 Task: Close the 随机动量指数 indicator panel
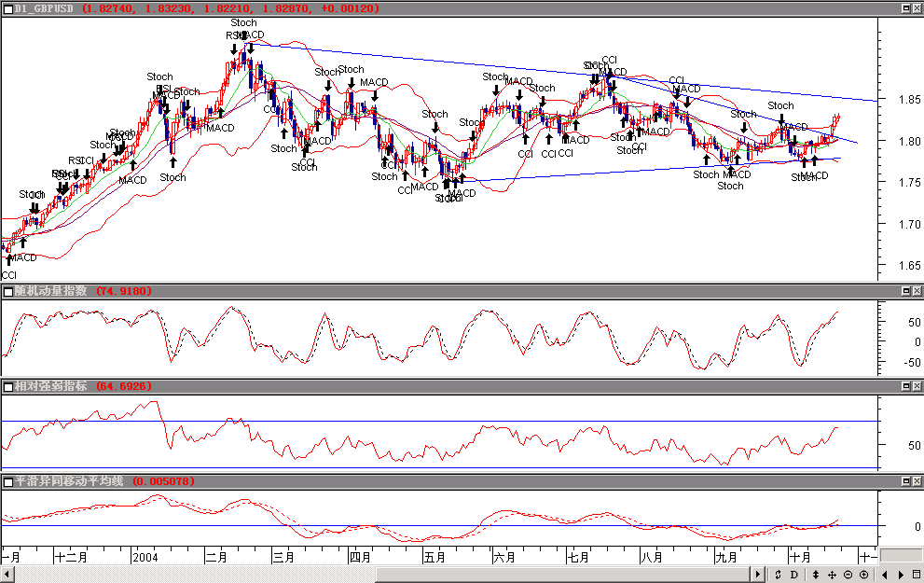[x=917, y=292]
